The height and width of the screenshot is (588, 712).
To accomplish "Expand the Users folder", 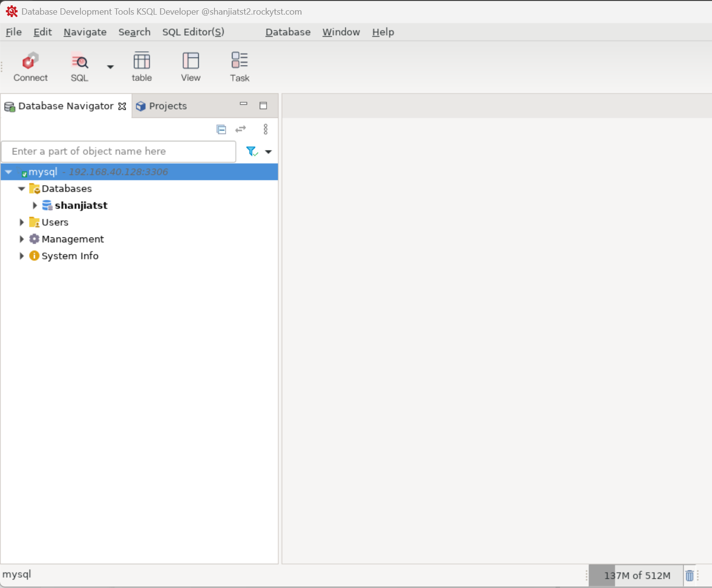I will [x=21, y=222].
